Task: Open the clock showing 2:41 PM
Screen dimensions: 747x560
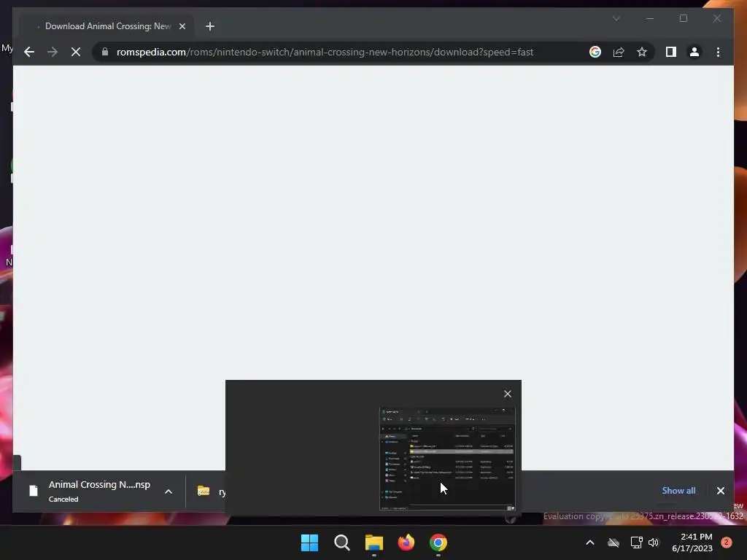Action: point(692,542)
